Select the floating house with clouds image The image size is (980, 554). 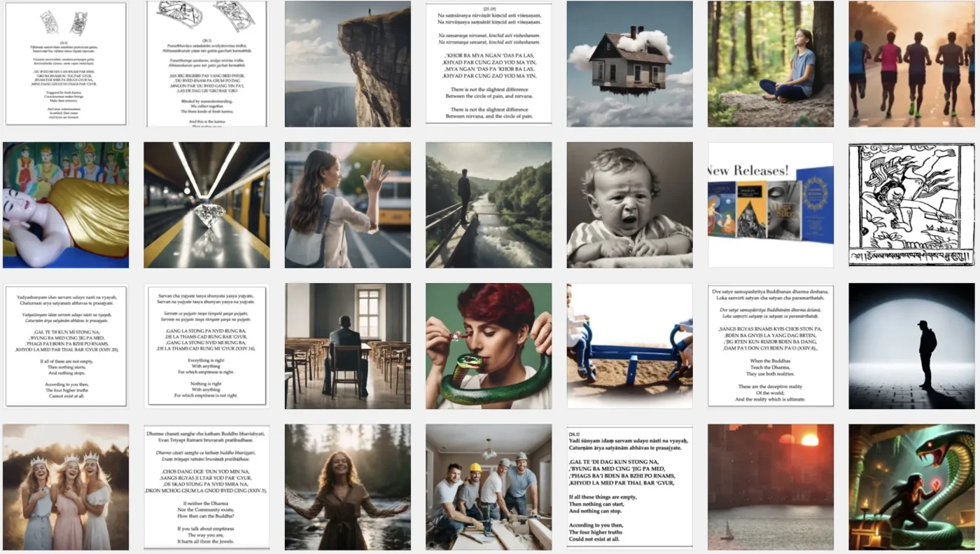(629, 64)
